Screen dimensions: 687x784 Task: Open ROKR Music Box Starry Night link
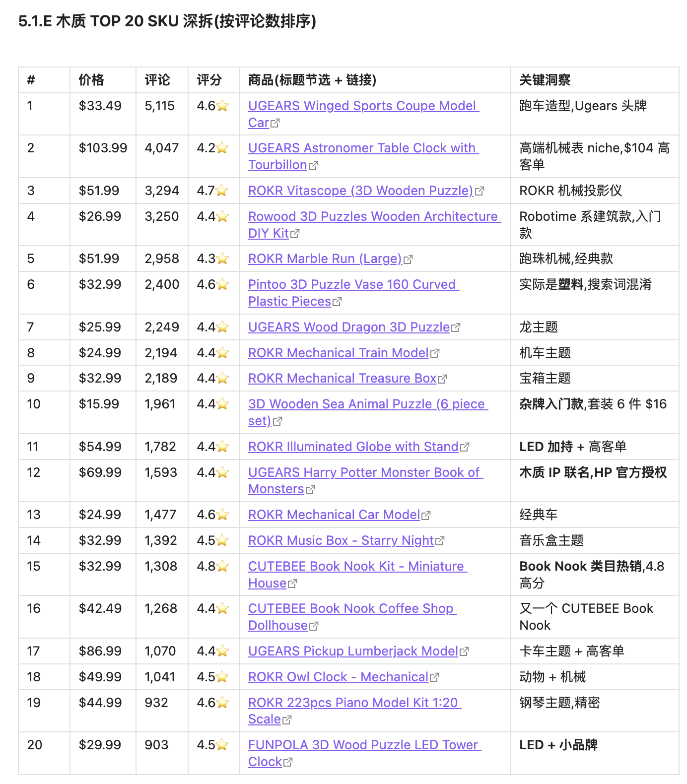341,540
